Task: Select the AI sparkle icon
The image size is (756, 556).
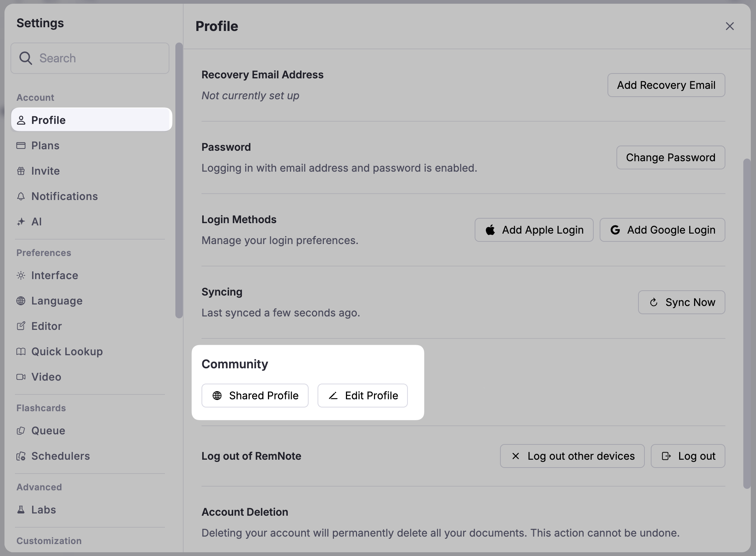Action: (21, 222)
